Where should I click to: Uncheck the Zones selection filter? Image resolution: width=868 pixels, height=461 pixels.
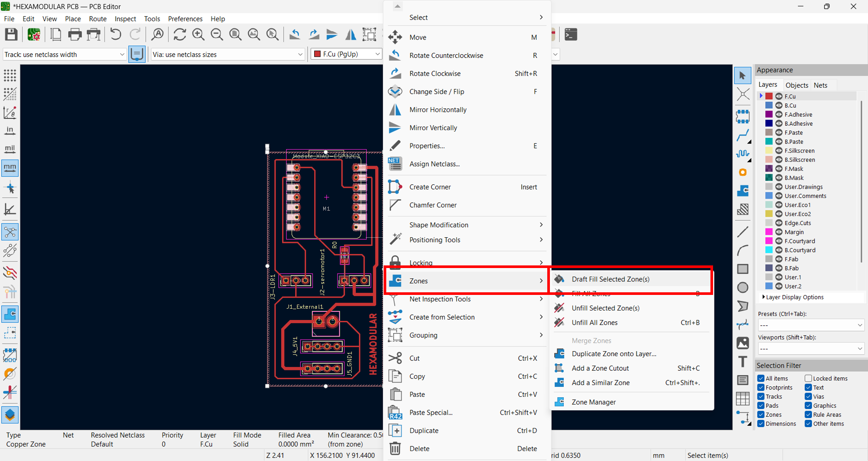tap(761, 415)
